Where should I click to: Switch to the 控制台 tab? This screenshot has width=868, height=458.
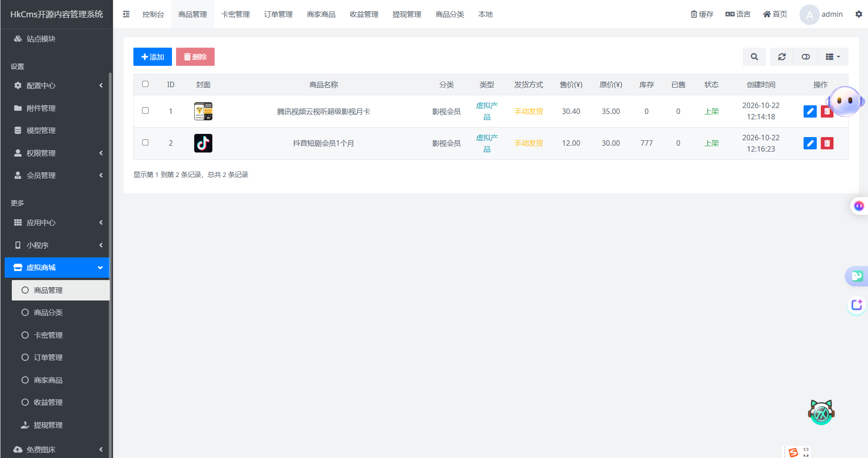[x=153, y=14]
